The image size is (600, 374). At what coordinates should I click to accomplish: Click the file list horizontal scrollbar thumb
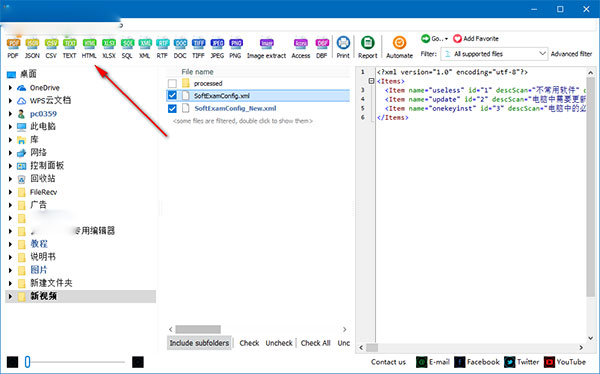pos(198,329)
